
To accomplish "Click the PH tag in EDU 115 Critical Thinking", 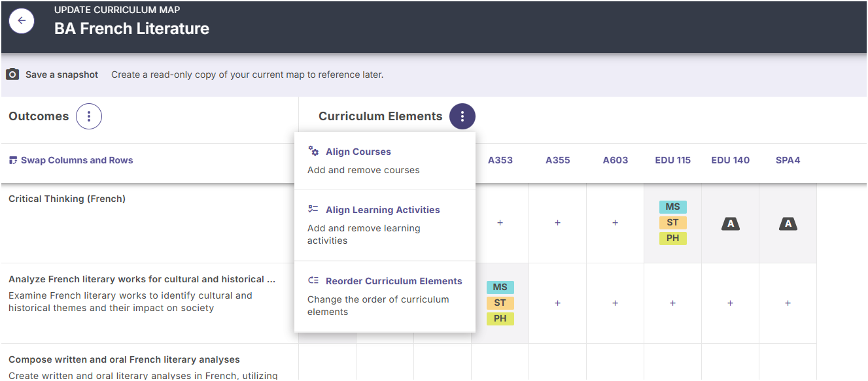I will [x=673, y=238].
